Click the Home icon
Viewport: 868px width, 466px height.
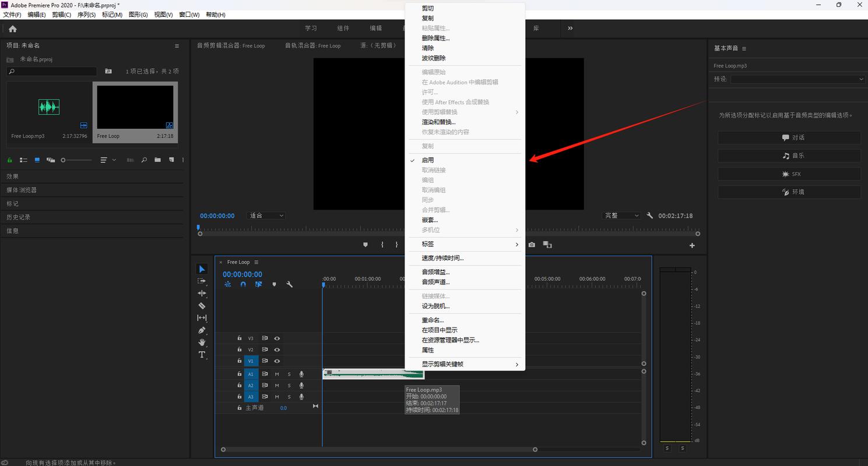click(13, 29)
